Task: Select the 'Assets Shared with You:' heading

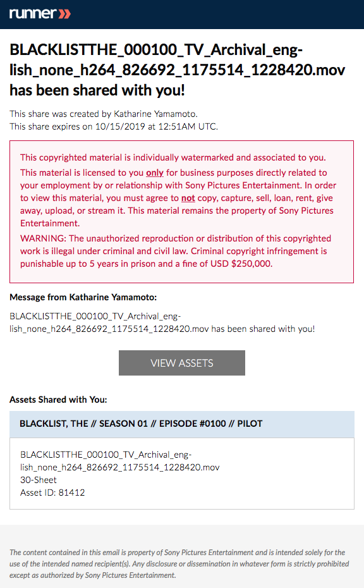Action: 58,400
